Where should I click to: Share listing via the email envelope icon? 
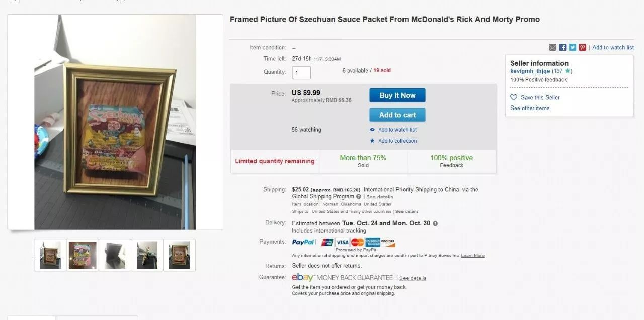point(553,47)
